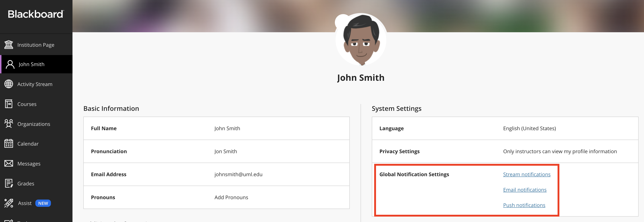The width and height of the screenshot is (644, 222).
Task: Open Stream notifications settings link
Action: 527,174
